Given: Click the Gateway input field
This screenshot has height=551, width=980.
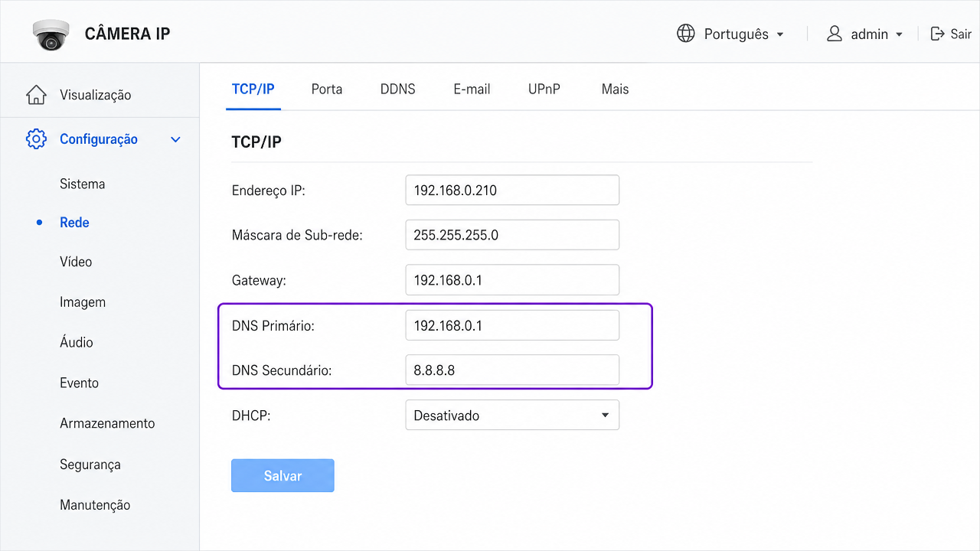Looking at the screenshot, I should click(512, 280).
